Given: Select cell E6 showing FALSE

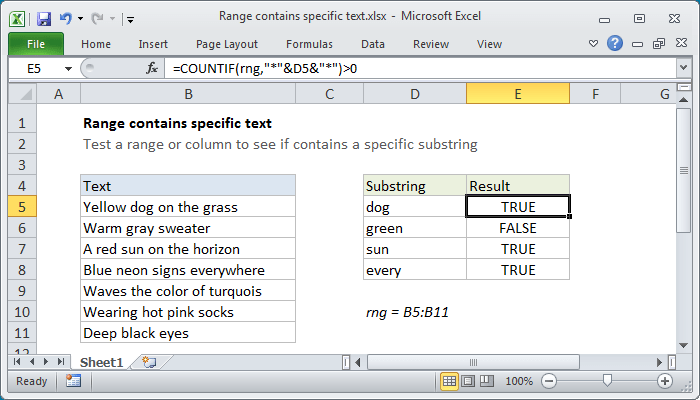Looking at the screenshot, I should 518,228.
